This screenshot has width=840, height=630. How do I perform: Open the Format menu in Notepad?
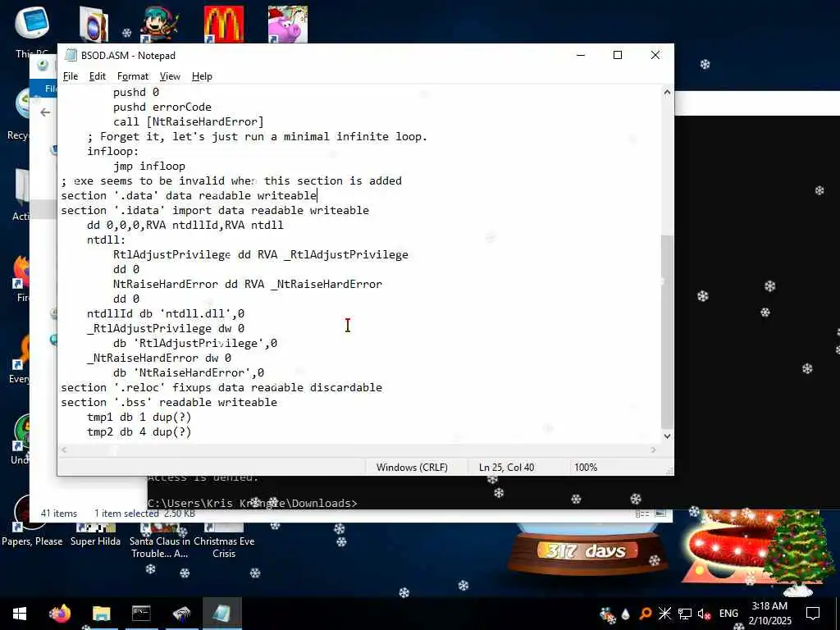(x=132, y=76)
